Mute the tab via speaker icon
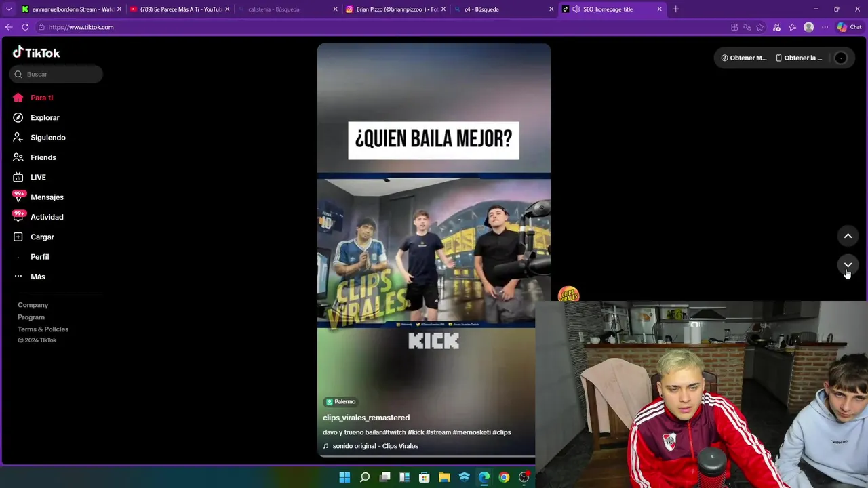868x488 pixels. coord(576,9)
